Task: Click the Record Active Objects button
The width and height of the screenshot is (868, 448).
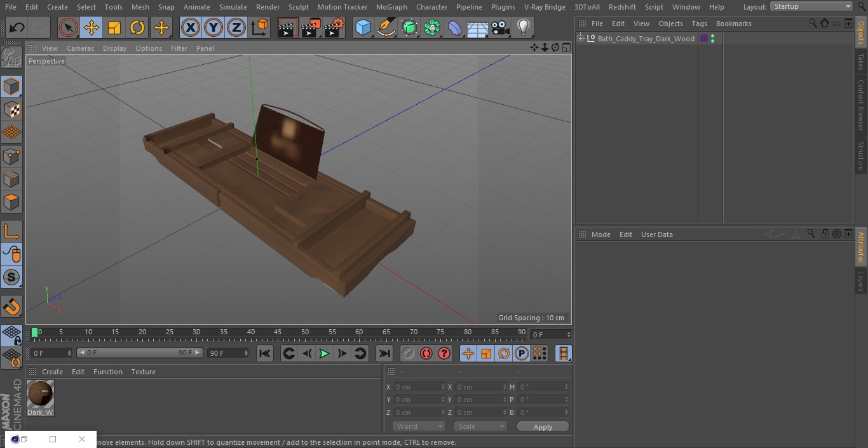Action: (x=408, y=353)
